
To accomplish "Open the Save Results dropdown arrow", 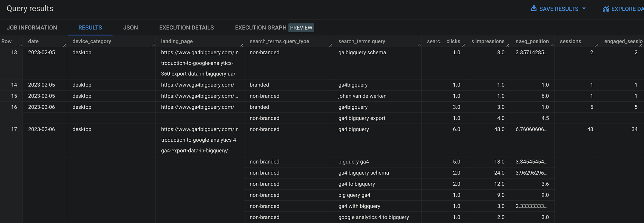I will 584,9.
